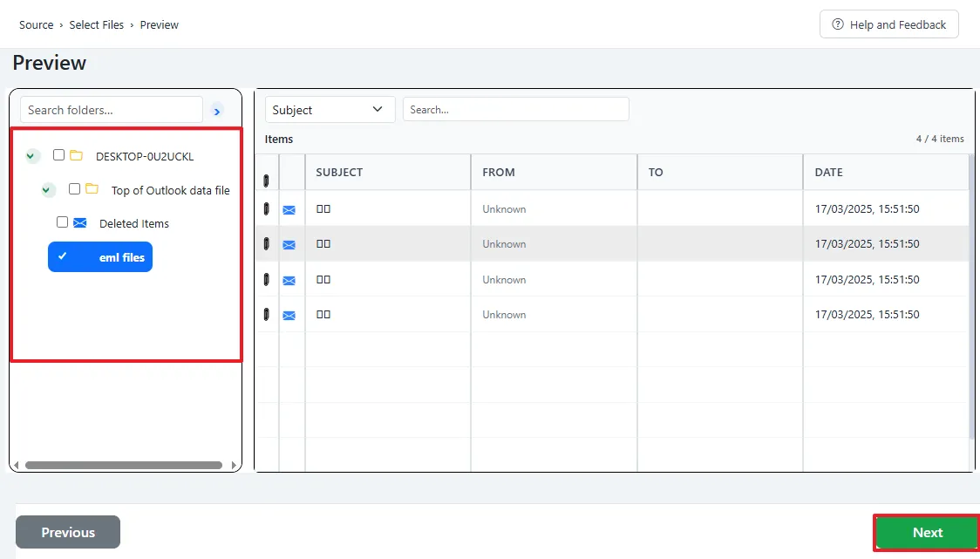Select the DESKTOP-0U2UCKL tree label
The image size is (980, 559).
pyautogui.click(x=145, y=156)
